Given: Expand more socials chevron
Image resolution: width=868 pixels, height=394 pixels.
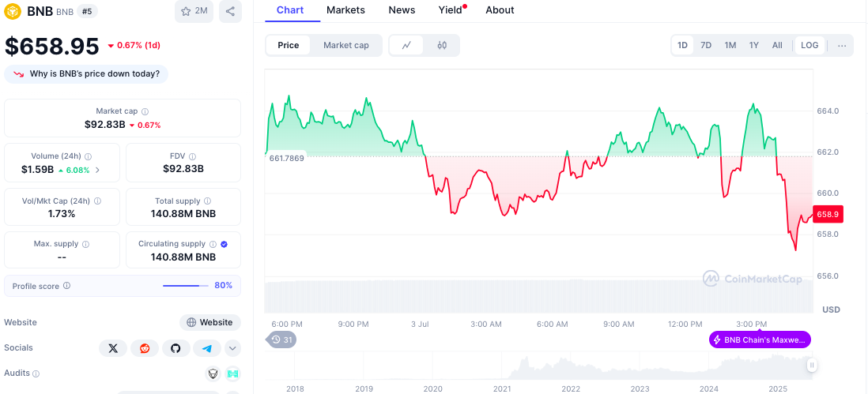Looking at the screenshot, I should (232, 348).
